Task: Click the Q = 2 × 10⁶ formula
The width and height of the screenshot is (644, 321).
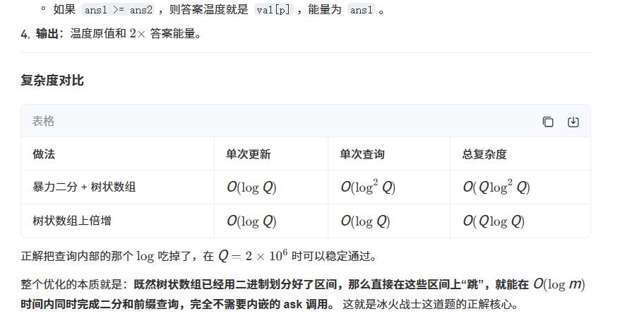Action: (x=253, y=256)
